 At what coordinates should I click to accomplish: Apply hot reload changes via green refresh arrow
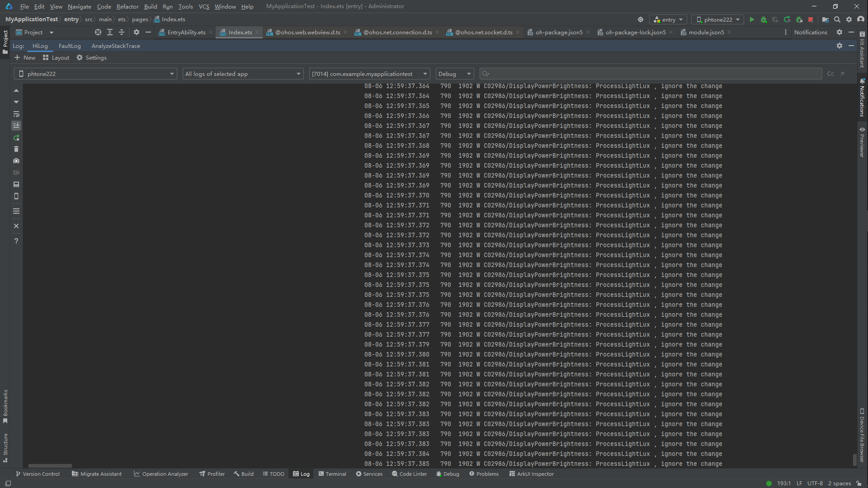(787, 19)
